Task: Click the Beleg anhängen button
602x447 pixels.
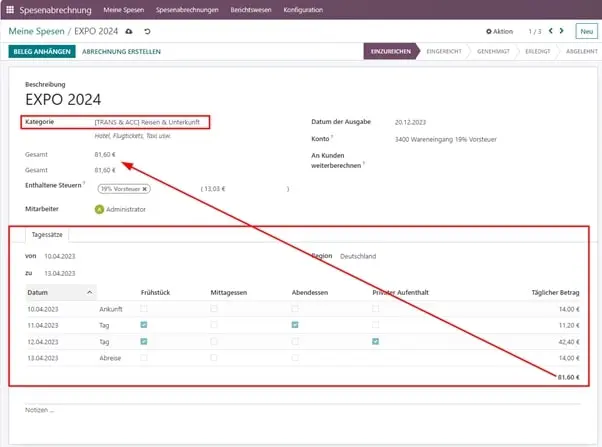Action: tap(41, 51)
